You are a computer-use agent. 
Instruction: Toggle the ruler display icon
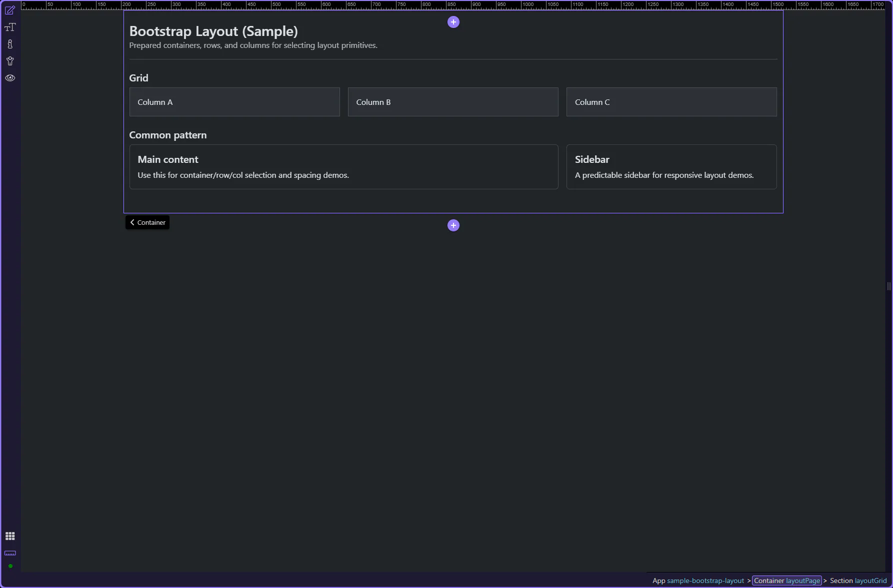point(10,553)
